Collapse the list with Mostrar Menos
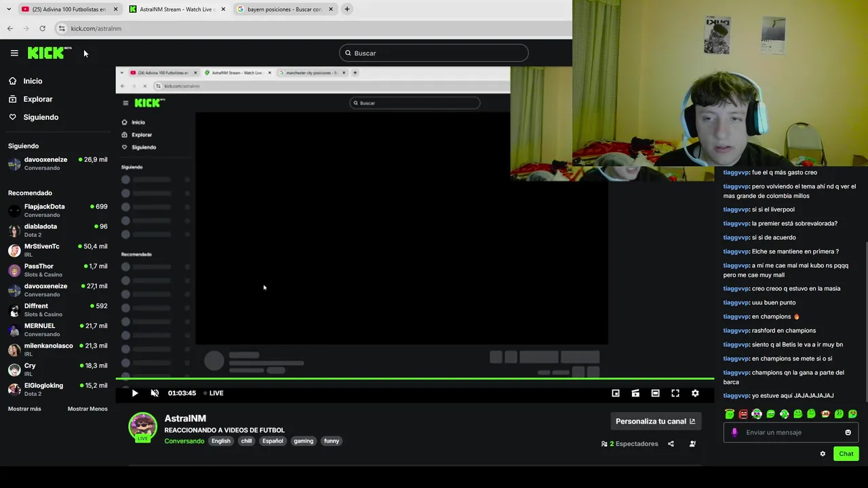The width and height of the screenshot is (868, 488). (87, 409)
